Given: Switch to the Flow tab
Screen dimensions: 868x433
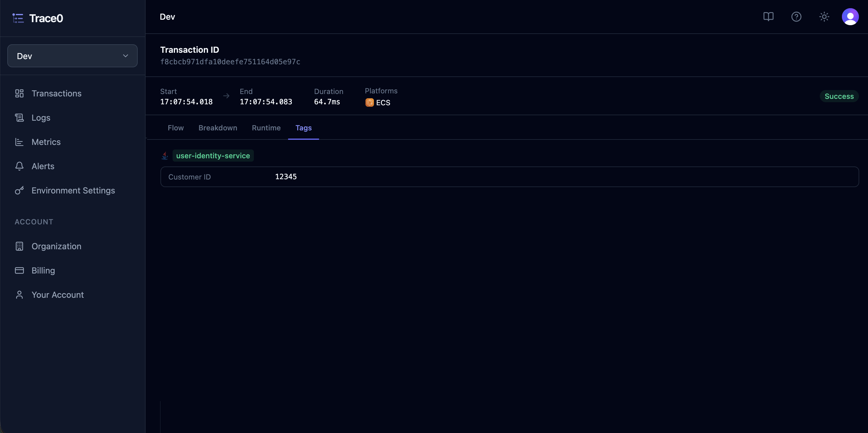Looking at the screenshot, I should 176,128.
